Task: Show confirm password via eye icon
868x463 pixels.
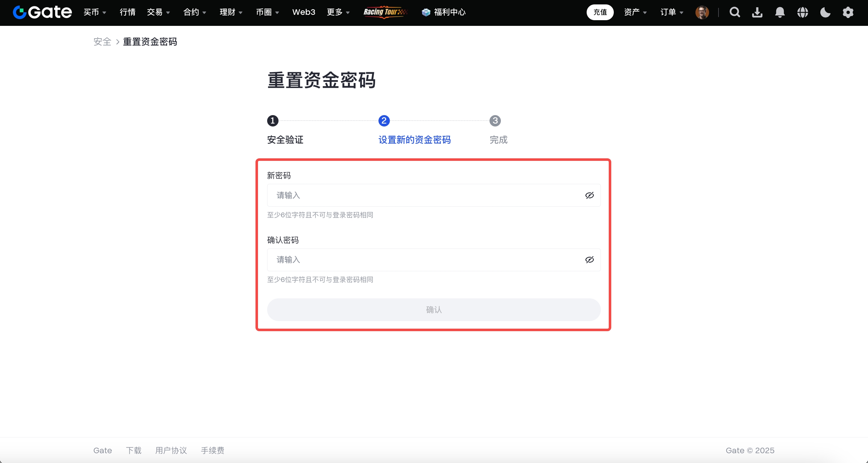Action: point(589,260)
